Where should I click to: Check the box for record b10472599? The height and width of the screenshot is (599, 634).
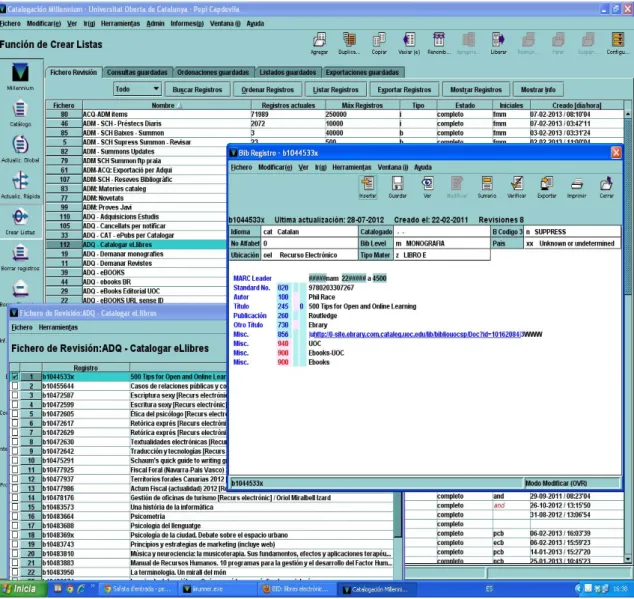[15, 404]
